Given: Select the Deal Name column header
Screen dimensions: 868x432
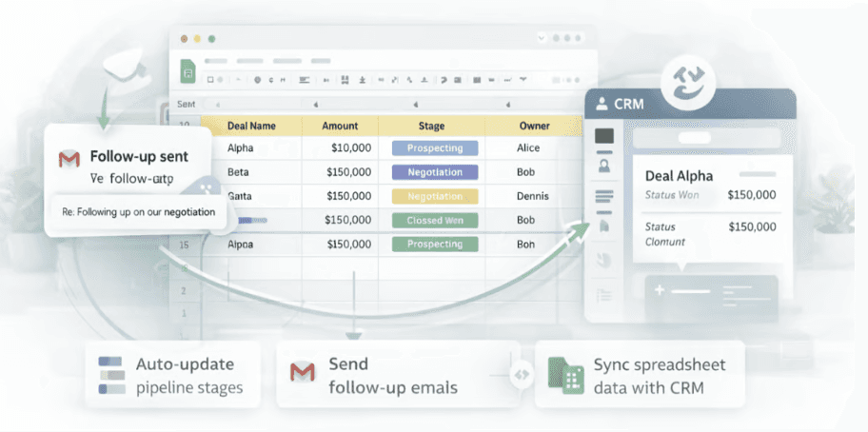Looking at the screenshot, I should coord(251,126).
